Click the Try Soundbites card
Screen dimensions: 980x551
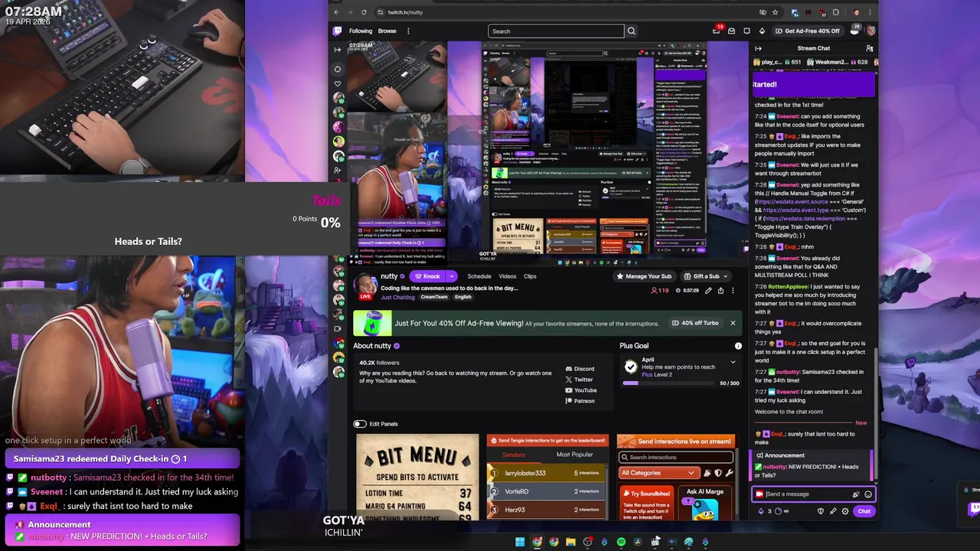pos(647,502)
